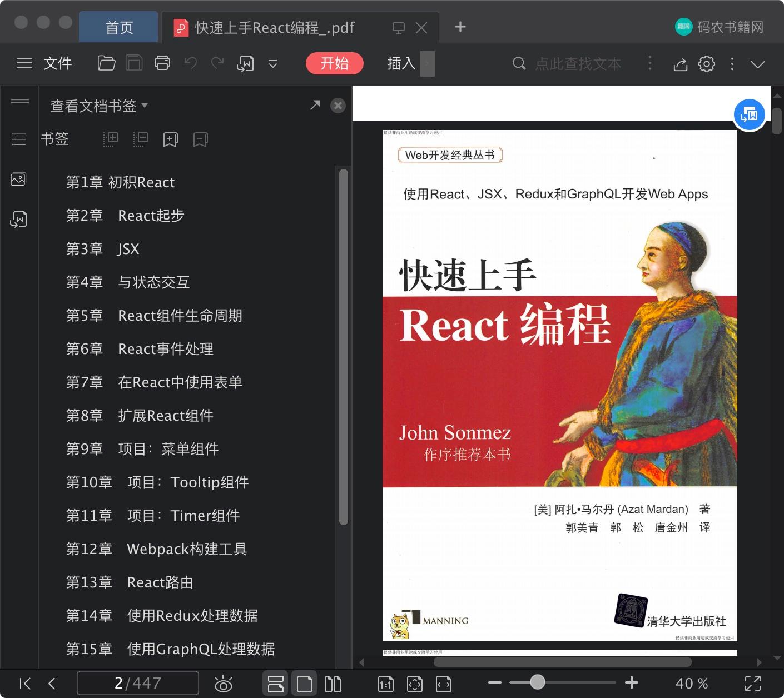784x698 pixels.
Task: Switch to single page view
Action: [x=305, y=684]
